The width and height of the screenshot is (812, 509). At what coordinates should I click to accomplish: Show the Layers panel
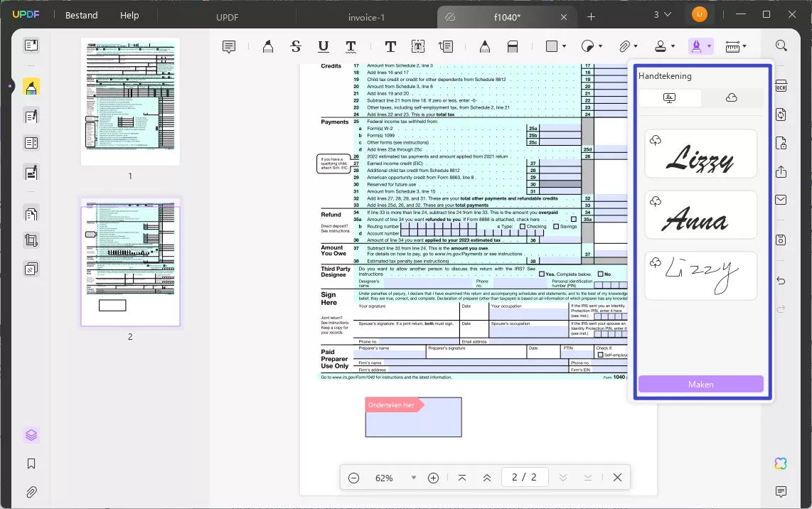coord(31,435)
